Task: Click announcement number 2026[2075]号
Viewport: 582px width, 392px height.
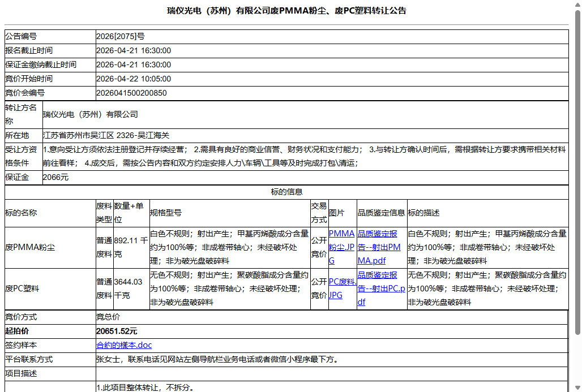Action: 121,36
